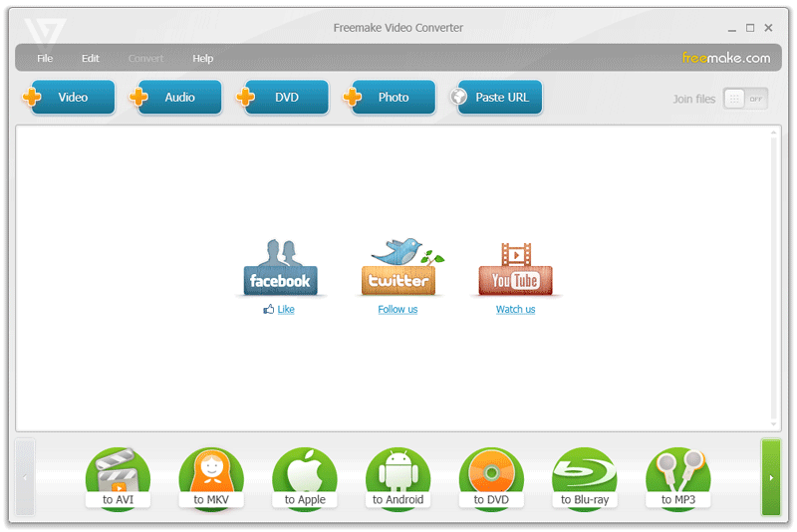The width and height of the screenshot is (797, 532).
Task: Close the Freemake Video Converter window
Action: pyautogui.click(x=768, y=28)
